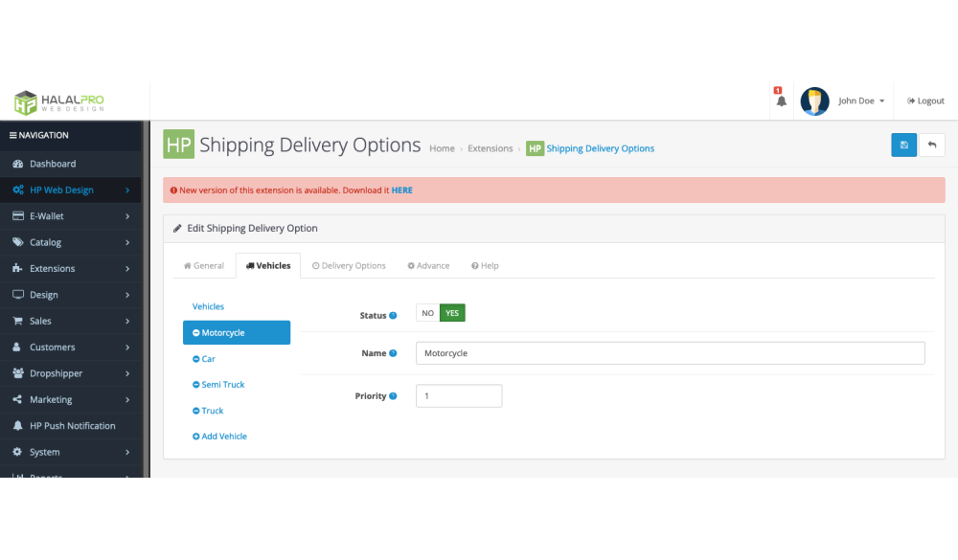The width and height of the screenshot is (958, 560).
Task: Click the Status help question icon
Action: pos(393,316)
